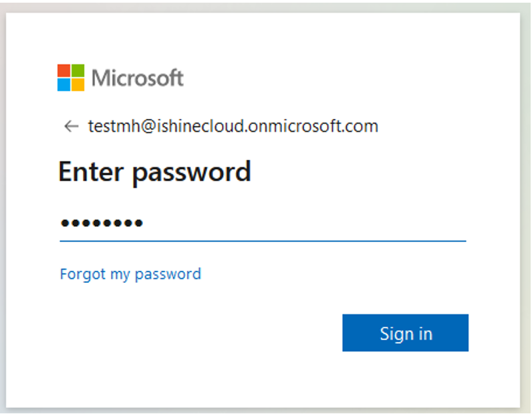The image size is (532, 414).
Task: Click the green square of the logo
Action: [78, 71]
